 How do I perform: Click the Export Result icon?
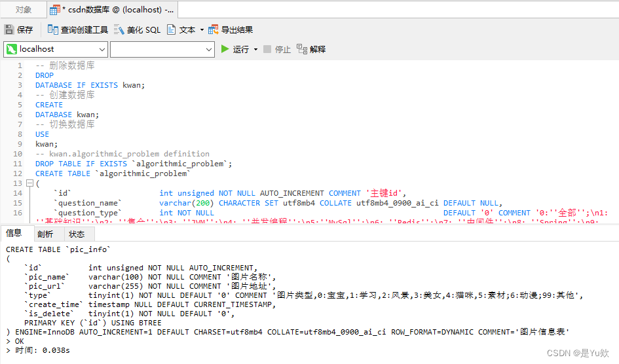[x=213, y=29]
